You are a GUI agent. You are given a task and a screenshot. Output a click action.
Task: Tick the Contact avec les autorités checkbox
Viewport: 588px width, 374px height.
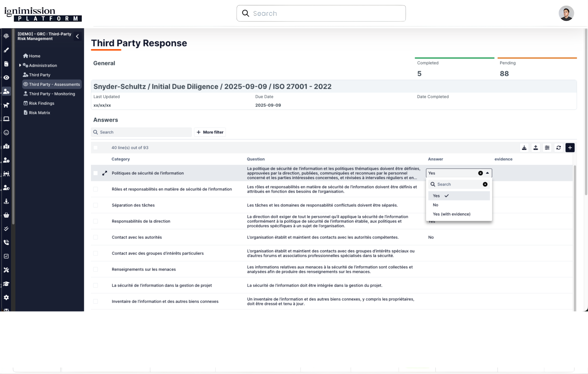click(96, 237)
